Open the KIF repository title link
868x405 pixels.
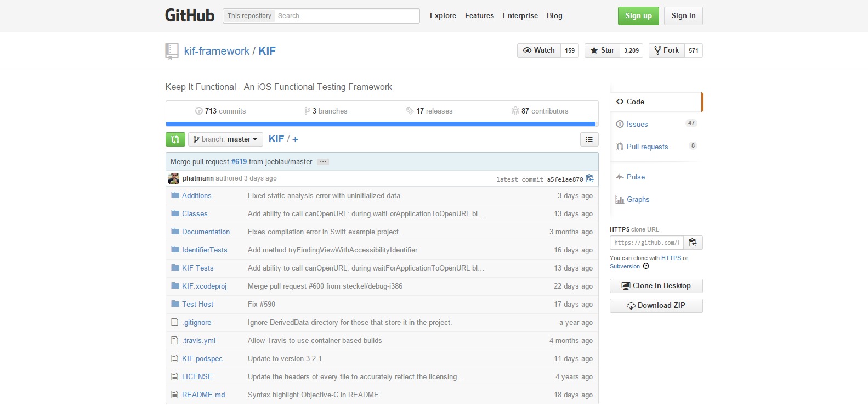tap(267, 51)
